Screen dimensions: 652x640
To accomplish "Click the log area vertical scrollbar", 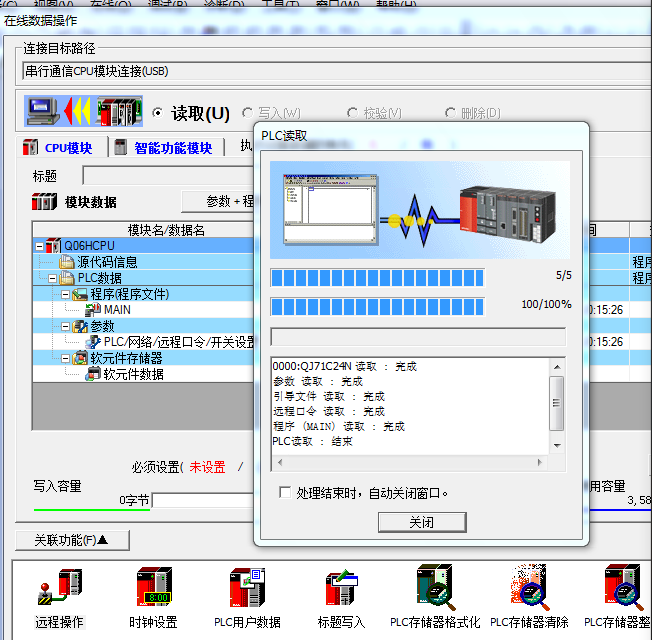I will click(557, 405).
